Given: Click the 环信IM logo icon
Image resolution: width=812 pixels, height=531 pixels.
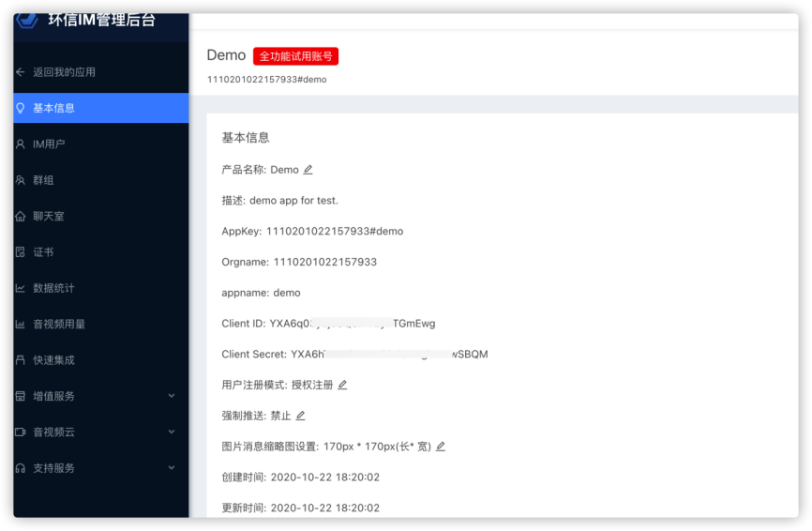Looking at the screenshot, I should click(27, 21).
